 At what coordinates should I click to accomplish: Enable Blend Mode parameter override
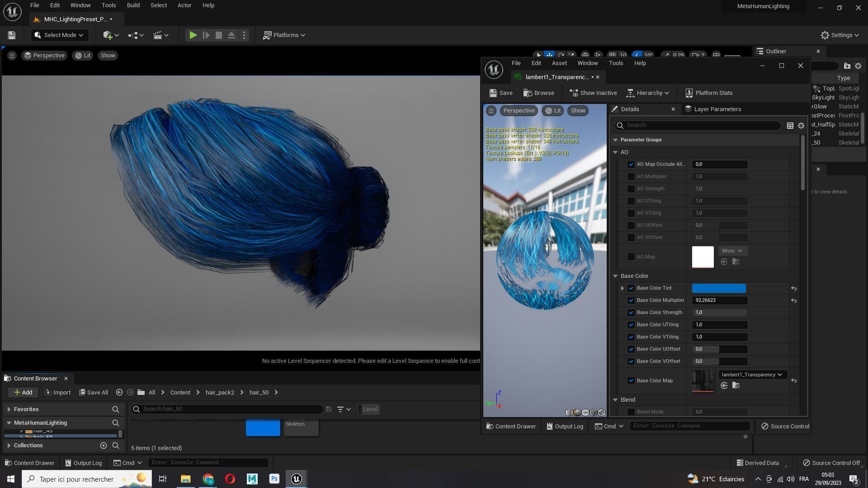point(631,412)
